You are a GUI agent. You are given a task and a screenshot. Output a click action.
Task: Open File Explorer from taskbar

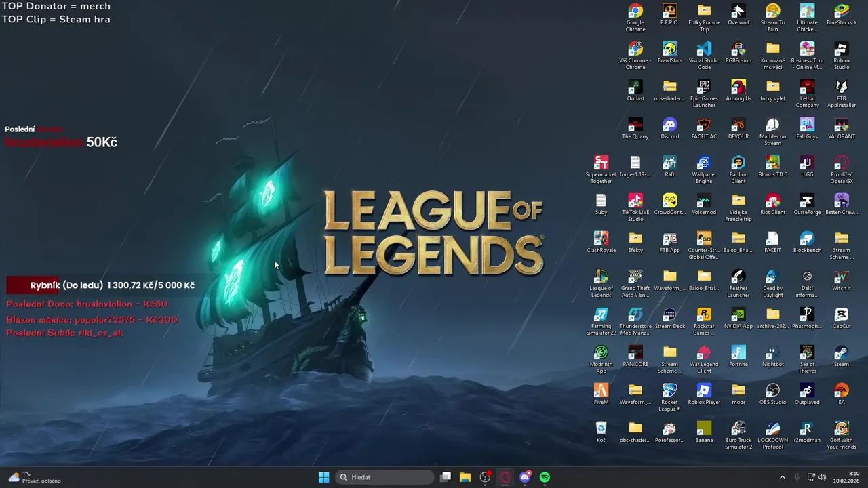465,477
